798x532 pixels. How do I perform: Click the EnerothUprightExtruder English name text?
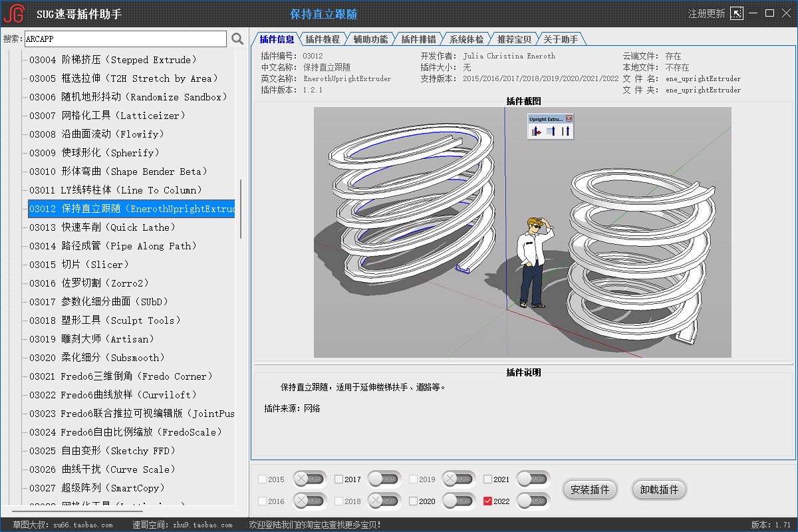point(347,78)
